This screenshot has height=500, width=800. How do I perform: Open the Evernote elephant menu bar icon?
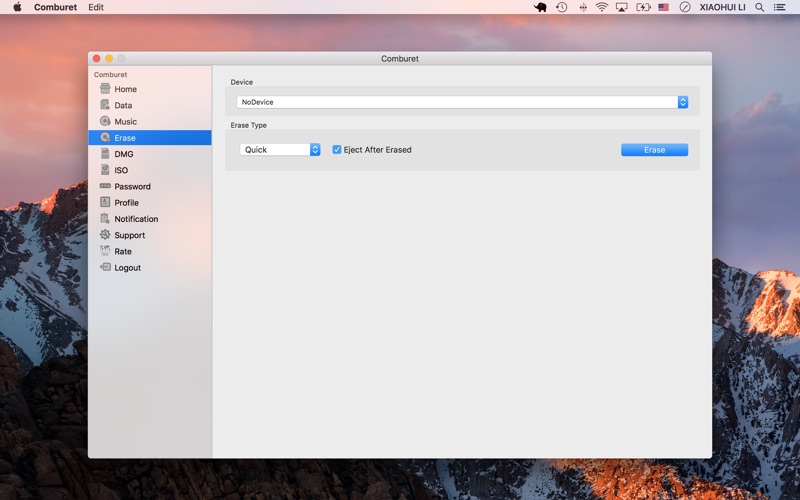tap(540, 7)
